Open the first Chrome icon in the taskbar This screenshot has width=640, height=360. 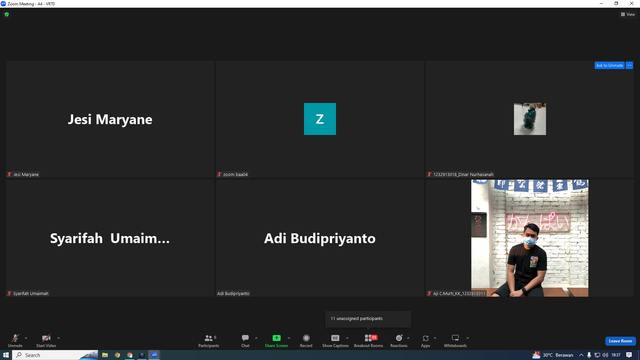117,355
